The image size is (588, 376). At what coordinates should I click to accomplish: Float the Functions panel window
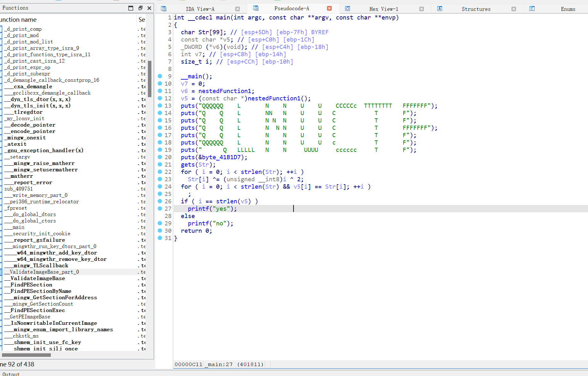coord(140,8)
